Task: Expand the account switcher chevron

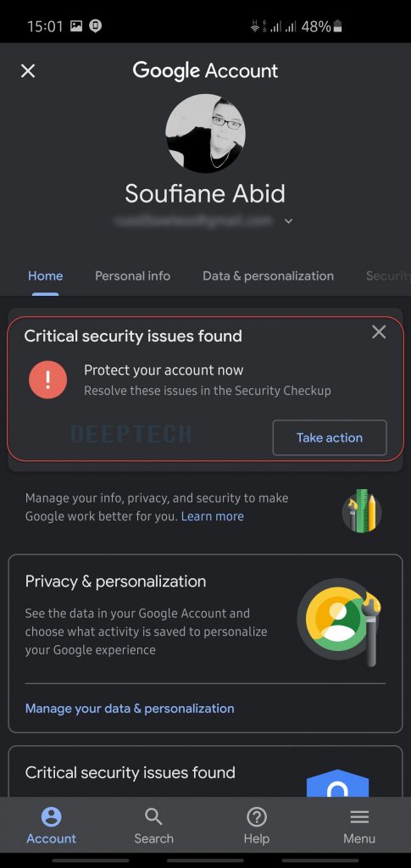Action: click(288, 221)
